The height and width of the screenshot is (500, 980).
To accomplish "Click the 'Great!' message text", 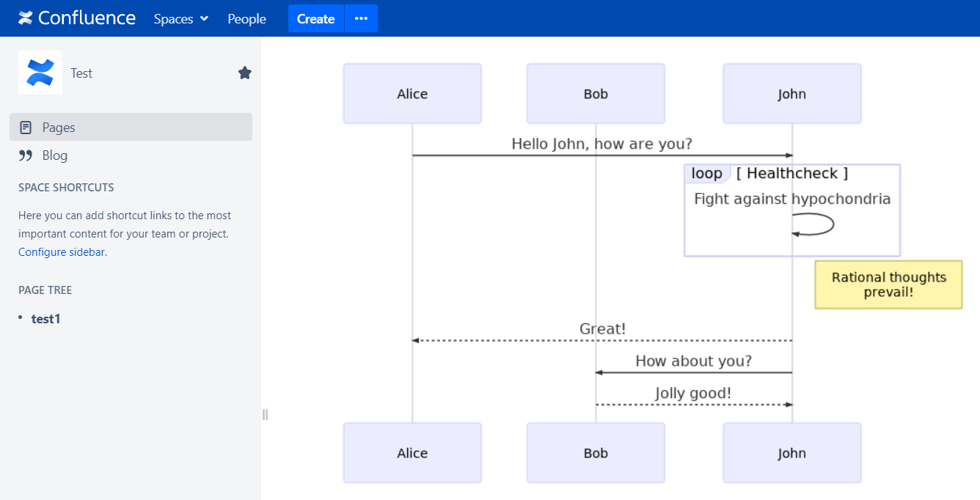I will (x=603, y=329).
